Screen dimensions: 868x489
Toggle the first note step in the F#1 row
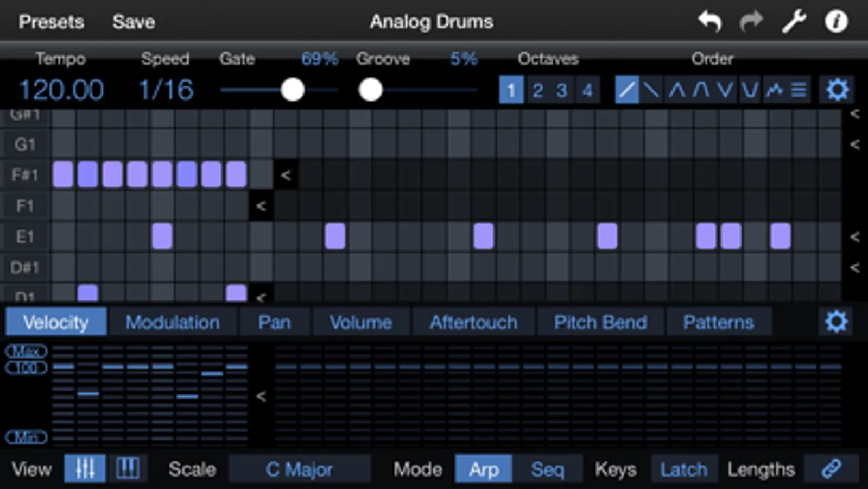[x=63, y=175]
